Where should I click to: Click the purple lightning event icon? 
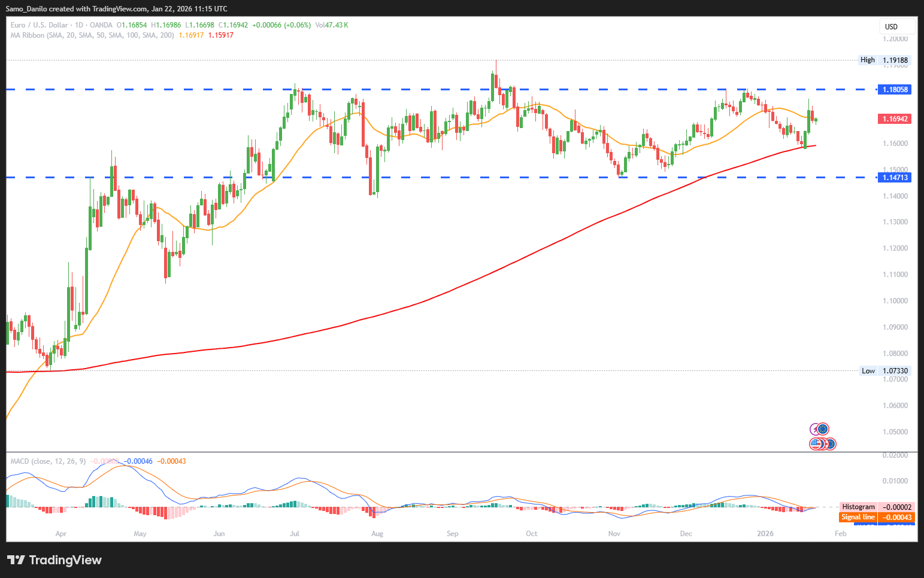(814, 429)
